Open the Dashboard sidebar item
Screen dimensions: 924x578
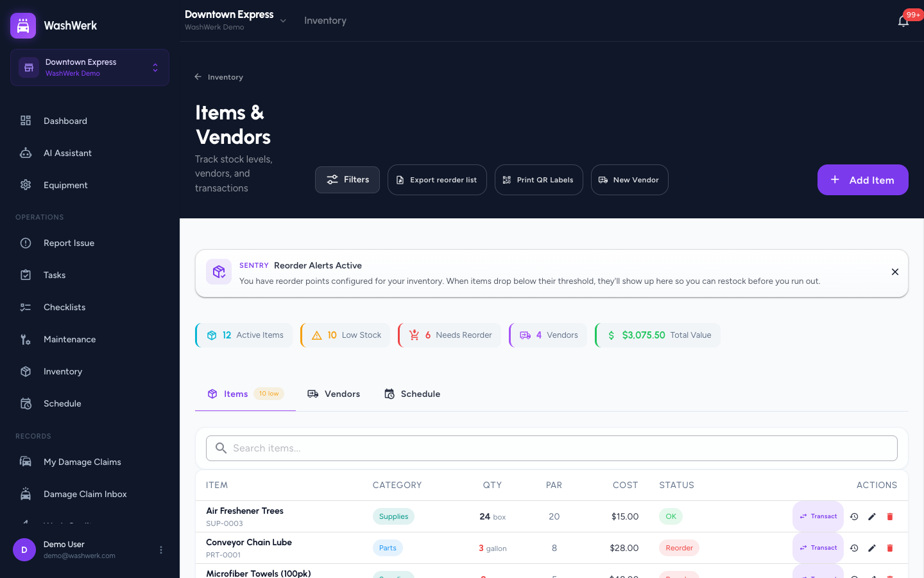click(x=90, y=121)
